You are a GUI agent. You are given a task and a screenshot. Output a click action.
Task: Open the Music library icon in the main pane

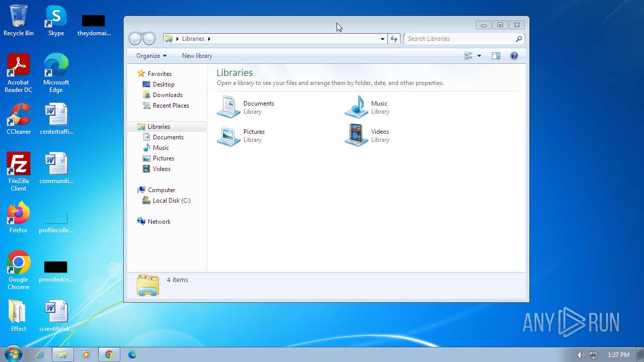point(357,107)
